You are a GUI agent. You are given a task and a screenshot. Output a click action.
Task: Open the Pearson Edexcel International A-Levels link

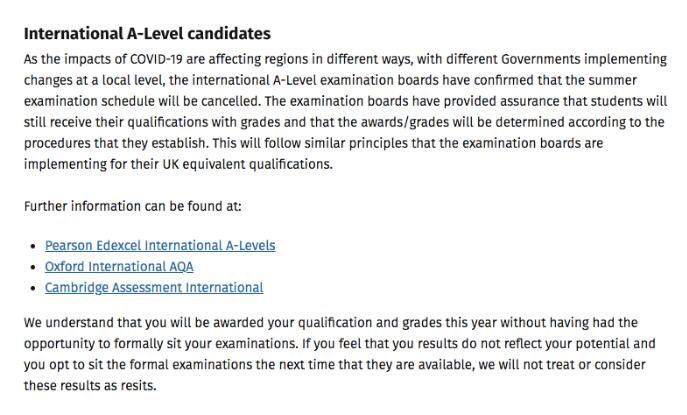[160, 245]
